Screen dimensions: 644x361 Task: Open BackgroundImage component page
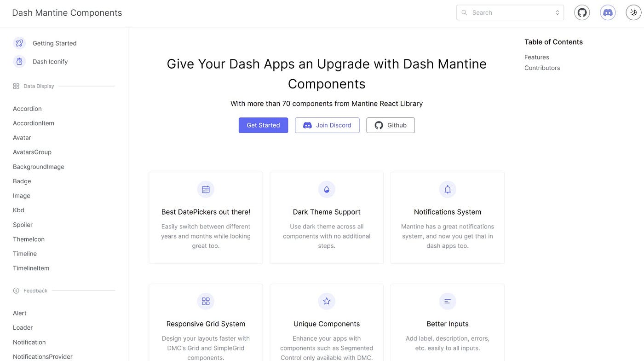pos(39,167)
